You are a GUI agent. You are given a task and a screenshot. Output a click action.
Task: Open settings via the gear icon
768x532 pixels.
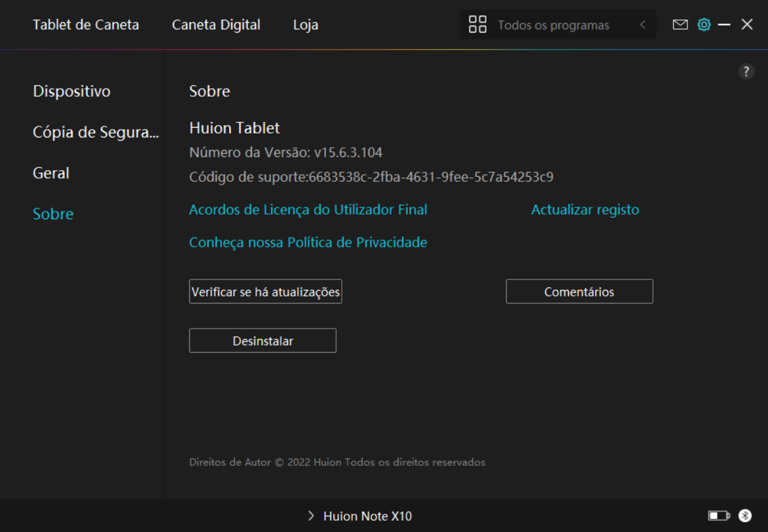704,25
